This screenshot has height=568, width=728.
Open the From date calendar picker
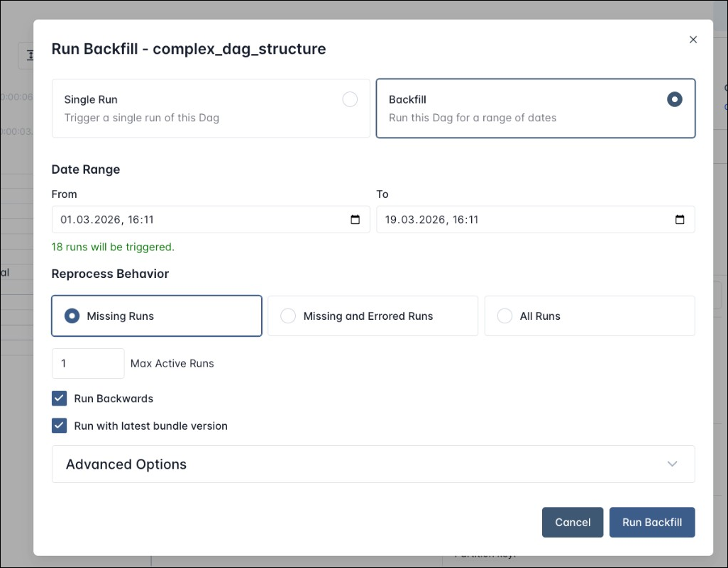[x=355, y=219]
